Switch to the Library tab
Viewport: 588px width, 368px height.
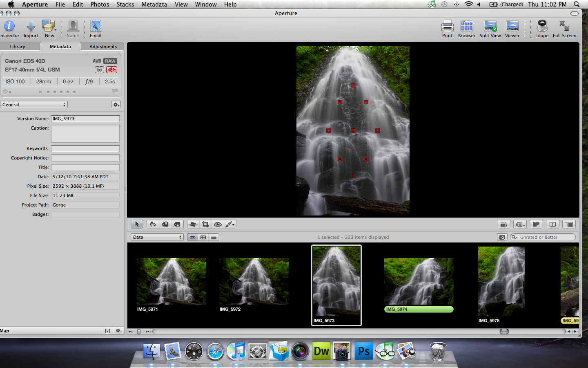coord(18,47)
